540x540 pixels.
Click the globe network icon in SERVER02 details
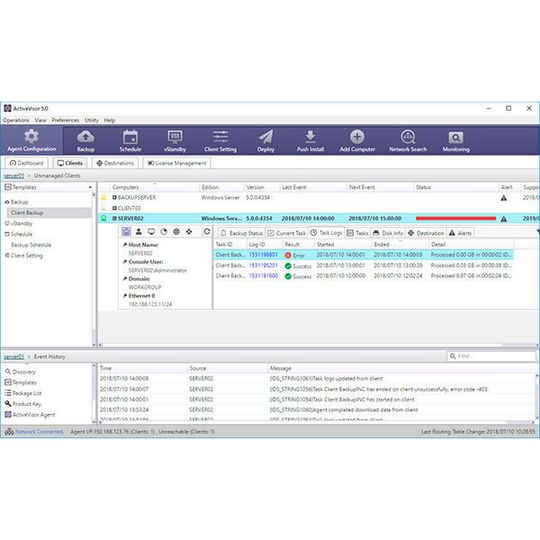176,232
